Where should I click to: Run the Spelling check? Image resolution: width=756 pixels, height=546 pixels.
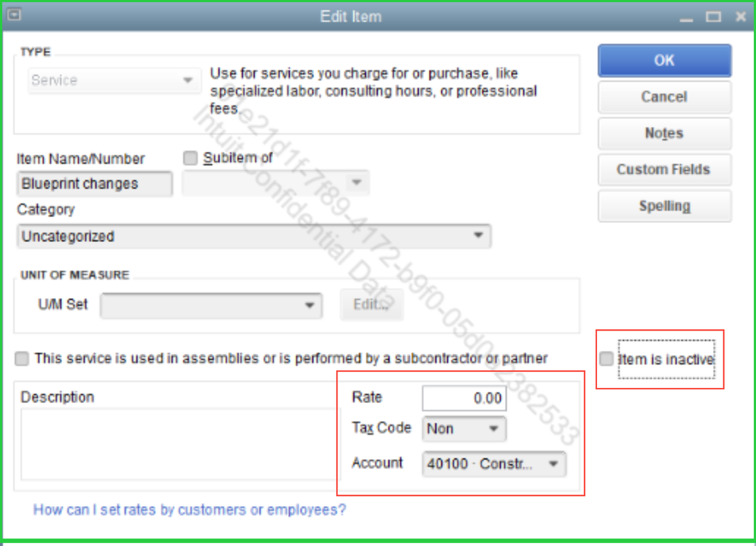[x=664, y=206]
